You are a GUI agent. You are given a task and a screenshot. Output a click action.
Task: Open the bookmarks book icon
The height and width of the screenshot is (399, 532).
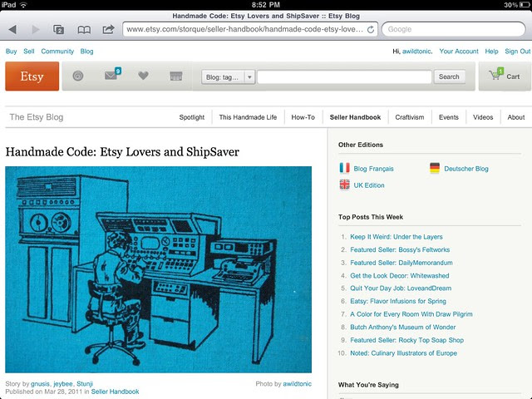[x=84, y=30]
